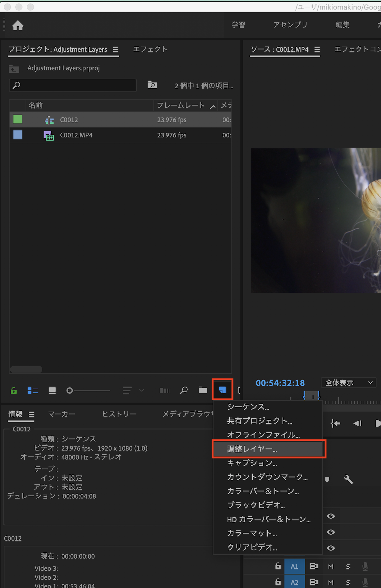Click the Go to In point button
The height and width of the screenshot is (588, 381).
pos(335,423)
